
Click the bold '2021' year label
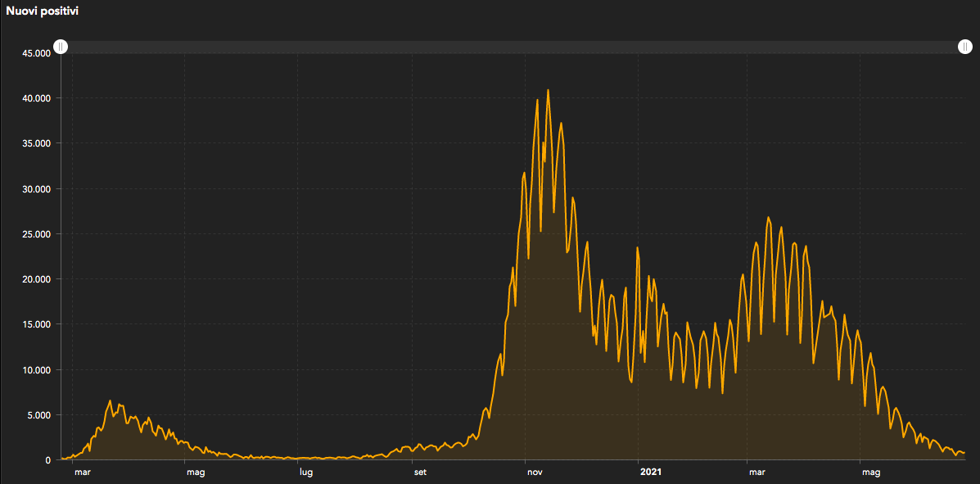(650, 472)
